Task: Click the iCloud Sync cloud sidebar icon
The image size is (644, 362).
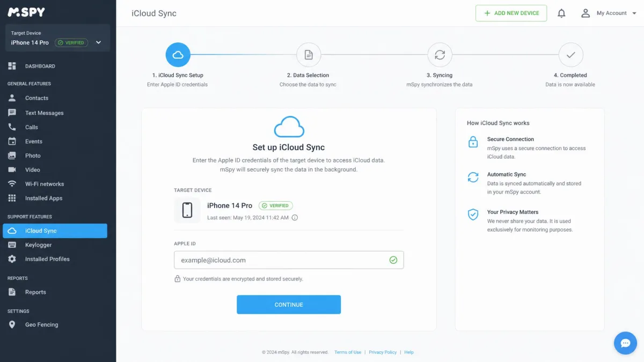Action: point(12,231)
